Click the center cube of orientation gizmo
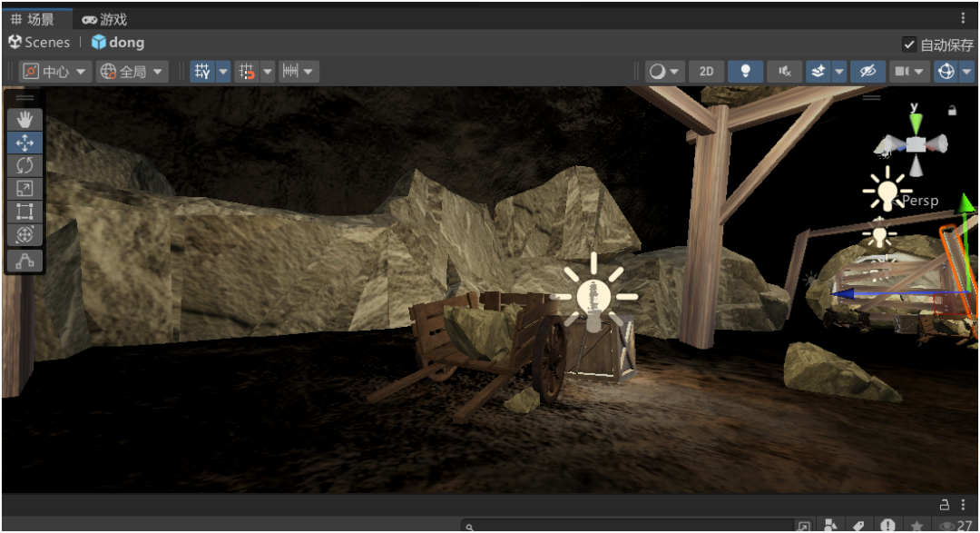 (916, 144)
